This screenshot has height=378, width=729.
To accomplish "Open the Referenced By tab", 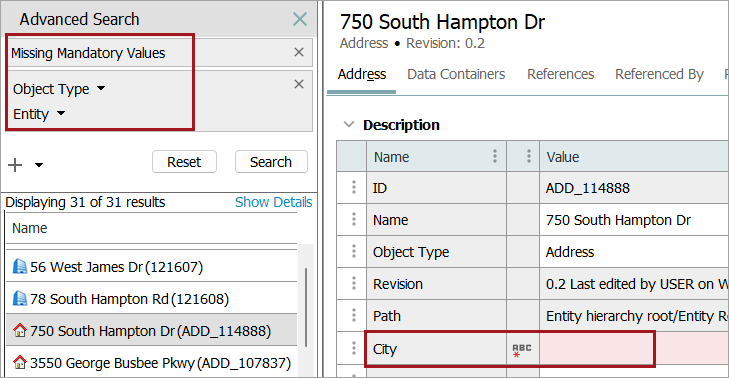I will (659, 74).
